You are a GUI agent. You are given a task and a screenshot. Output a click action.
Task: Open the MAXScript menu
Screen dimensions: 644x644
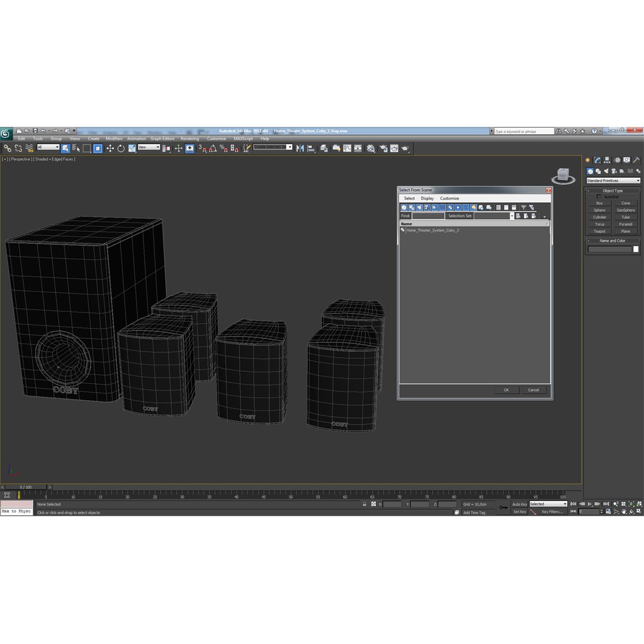pos(243,139)
